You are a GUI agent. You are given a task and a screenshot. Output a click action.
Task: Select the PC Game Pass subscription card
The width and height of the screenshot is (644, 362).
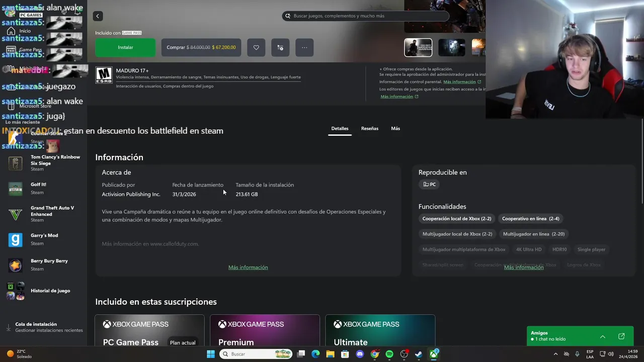[149, 330]
